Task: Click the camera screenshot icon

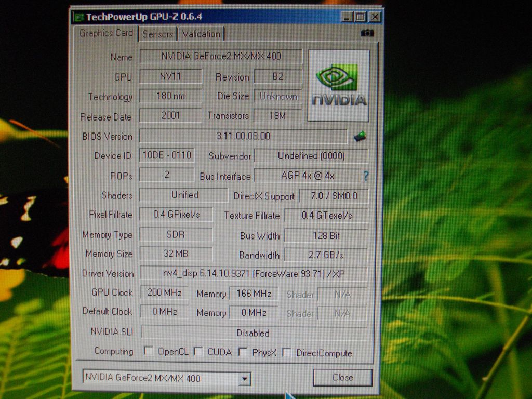Action: pyautogui.click(x=367, y=33)
